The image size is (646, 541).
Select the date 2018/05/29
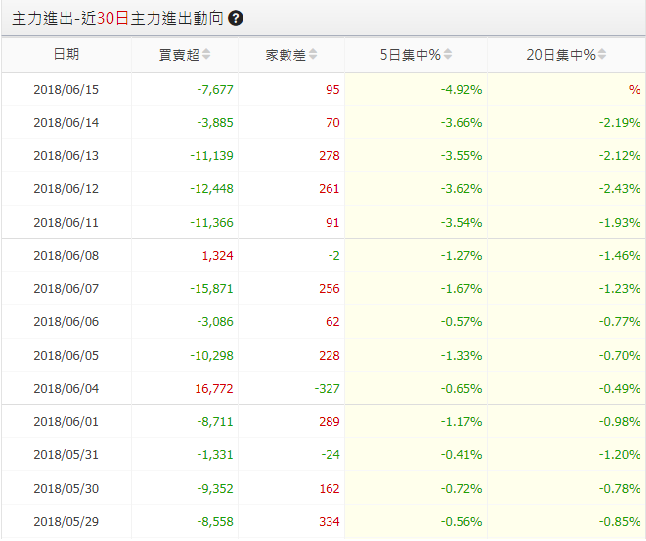(x=66, y=521)
